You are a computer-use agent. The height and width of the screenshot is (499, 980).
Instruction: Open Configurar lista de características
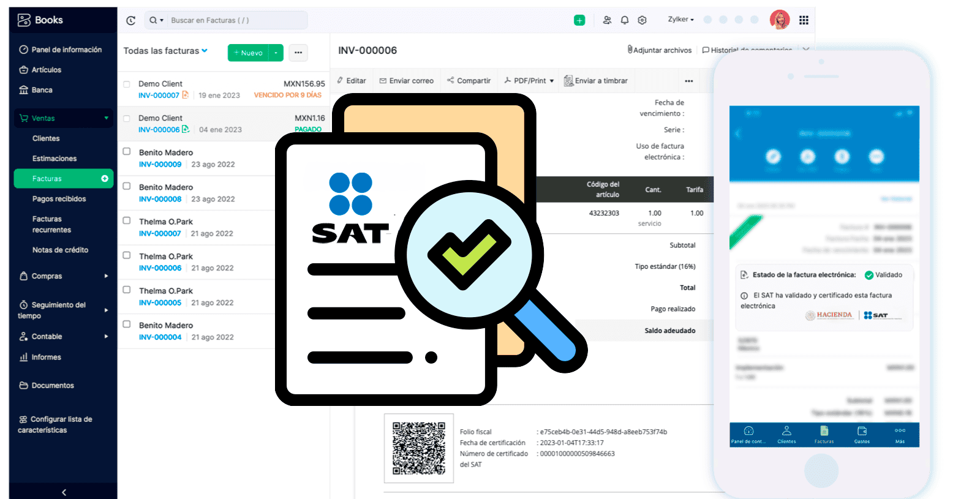click(55, 425)
